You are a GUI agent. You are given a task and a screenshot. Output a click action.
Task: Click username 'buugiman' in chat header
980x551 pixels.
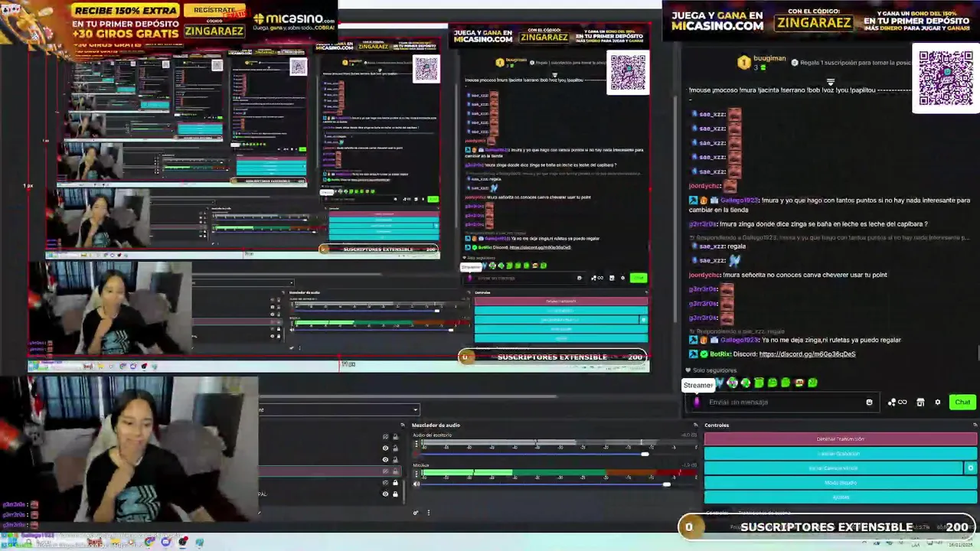(769, 58)
